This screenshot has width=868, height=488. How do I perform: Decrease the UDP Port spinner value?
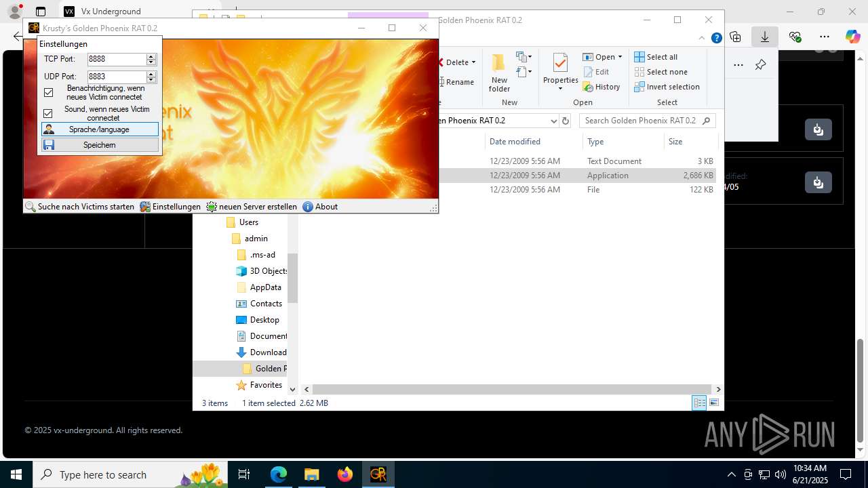[151, 80]
